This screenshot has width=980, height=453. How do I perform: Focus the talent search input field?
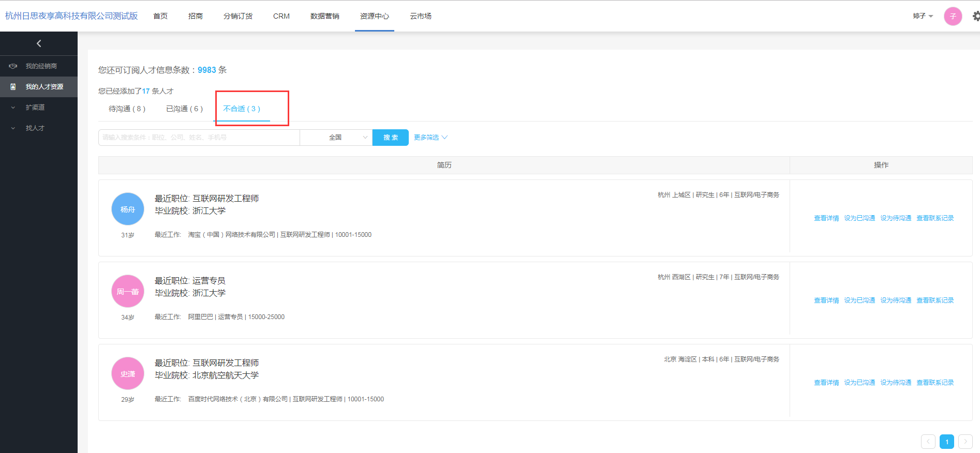[199, 138]
